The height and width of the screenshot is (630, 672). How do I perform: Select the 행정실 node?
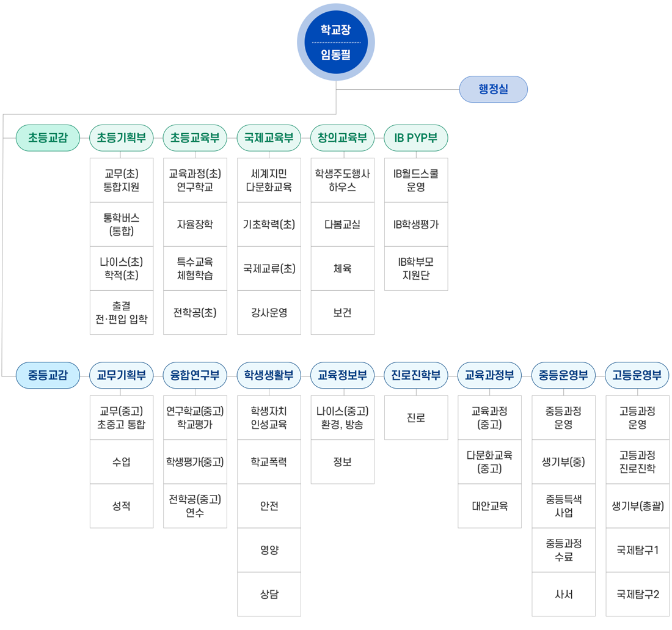tap(493, 89)
